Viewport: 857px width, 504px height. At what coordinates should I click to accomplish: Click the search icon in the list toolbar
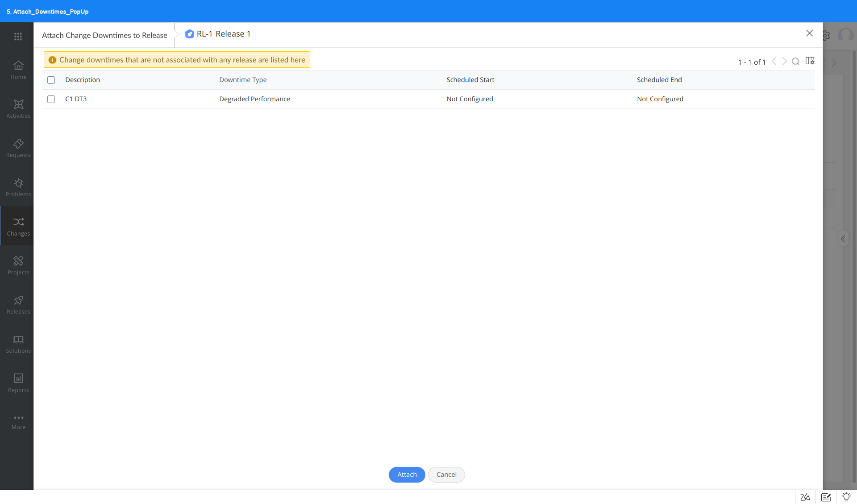point(795,62)
